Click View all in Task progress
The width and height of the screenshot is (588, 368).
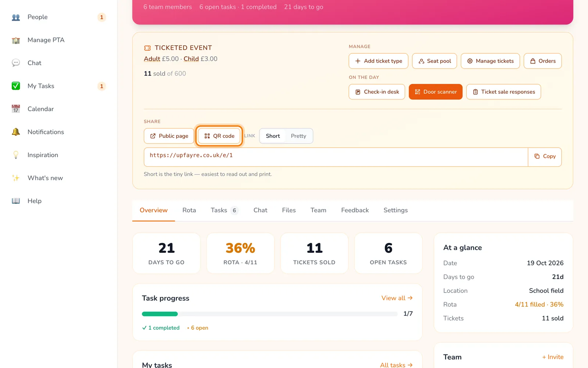(397, 298)
